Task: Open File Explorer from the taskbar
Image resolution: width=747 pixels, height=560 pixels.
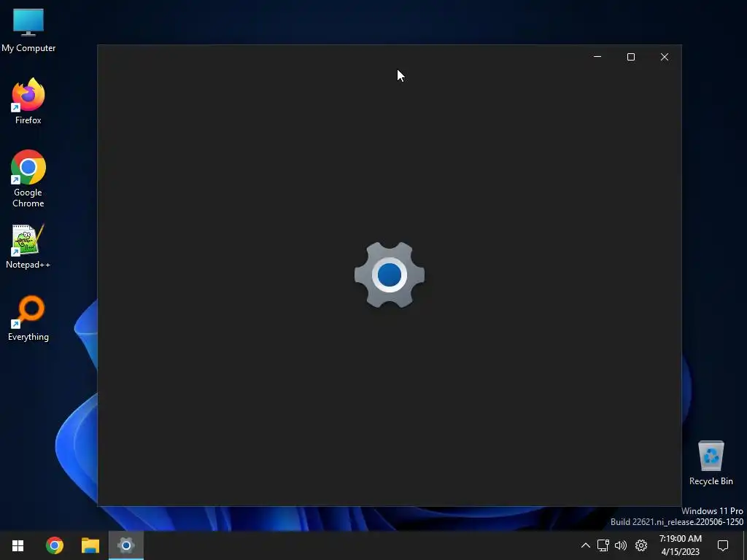Action: [90, 545]
